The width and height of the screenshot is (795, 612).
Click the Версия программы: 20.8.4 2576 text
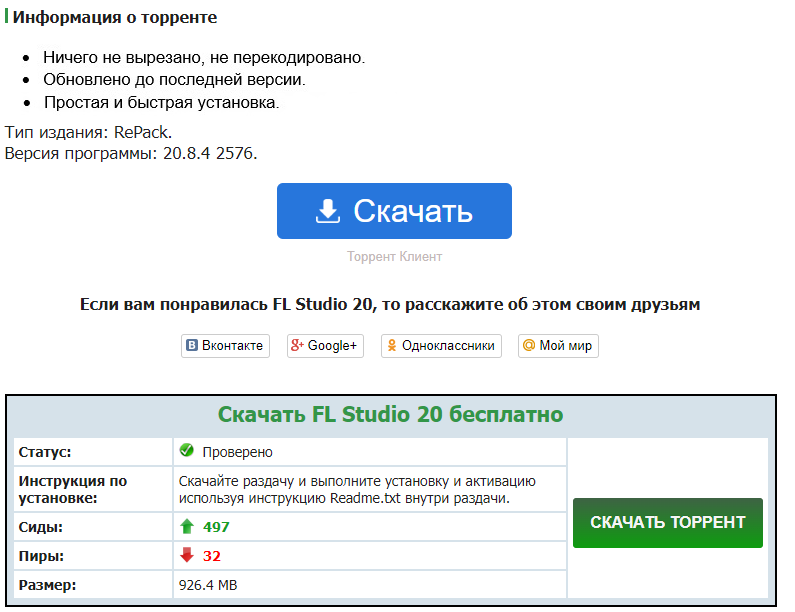coord(131,153)
